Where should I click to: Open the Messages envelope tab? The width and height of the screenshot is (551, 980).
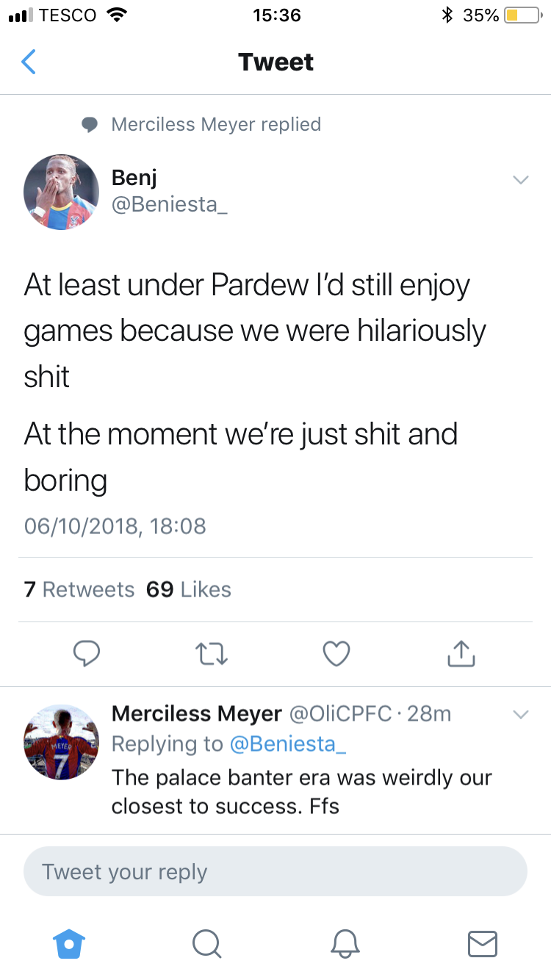point(483,943)
